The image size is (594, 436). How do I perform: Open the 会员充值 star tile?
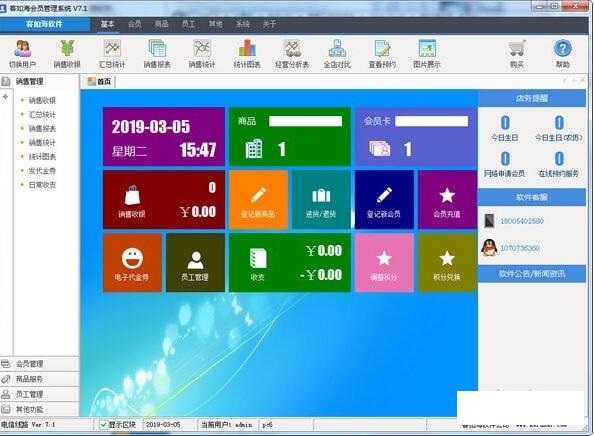pos(447,199)
